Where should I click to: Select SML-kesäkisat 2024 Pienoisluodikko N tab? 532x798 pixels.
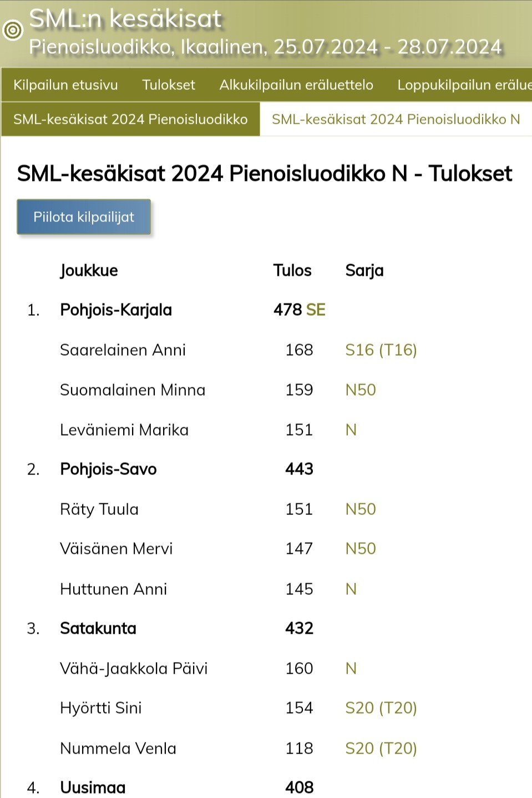(396, 119)
